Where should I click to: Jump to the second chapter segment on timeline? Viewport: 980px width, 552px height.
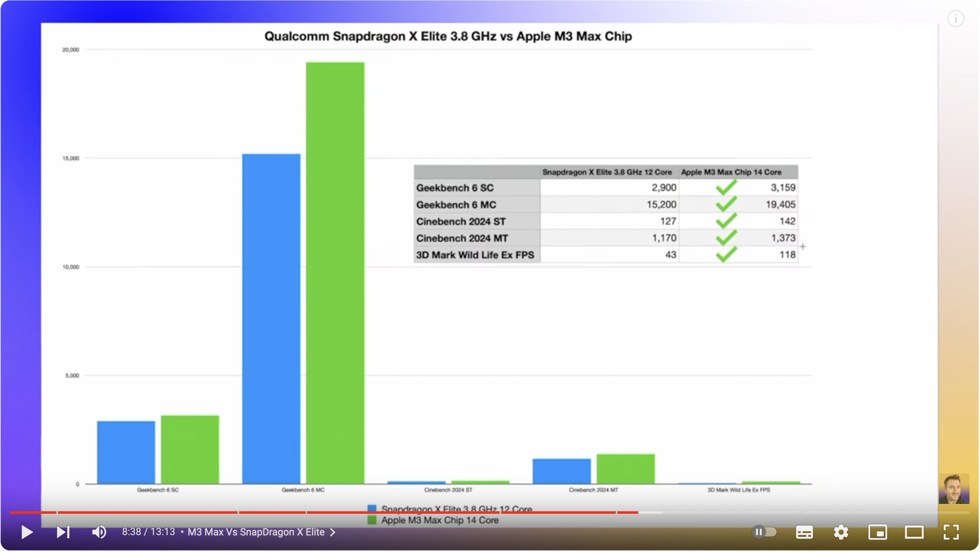(x=147, y=513)
